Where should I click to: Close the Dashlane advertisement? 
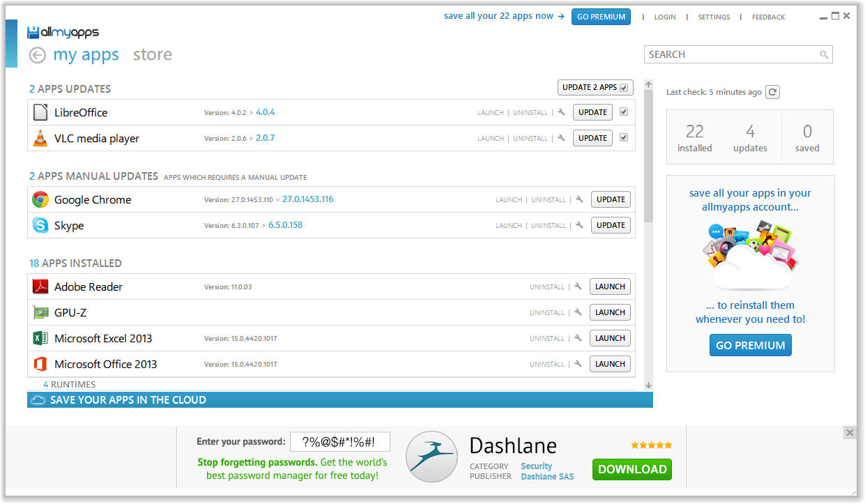850,433
